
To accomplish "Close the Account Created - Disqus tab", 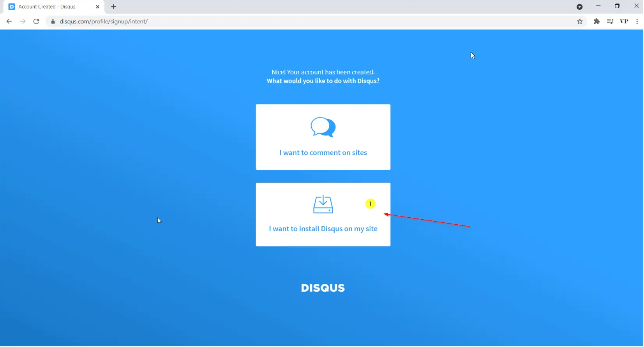I will 97,7.
